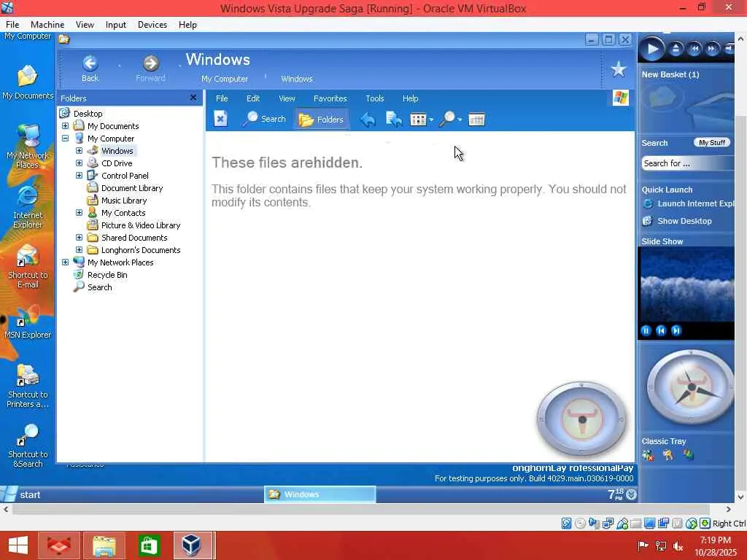This screenshot has height=560, width=747.
Task: Go to next slide in Slide Show
Action: pyautogui.click(x=676, y=330)
